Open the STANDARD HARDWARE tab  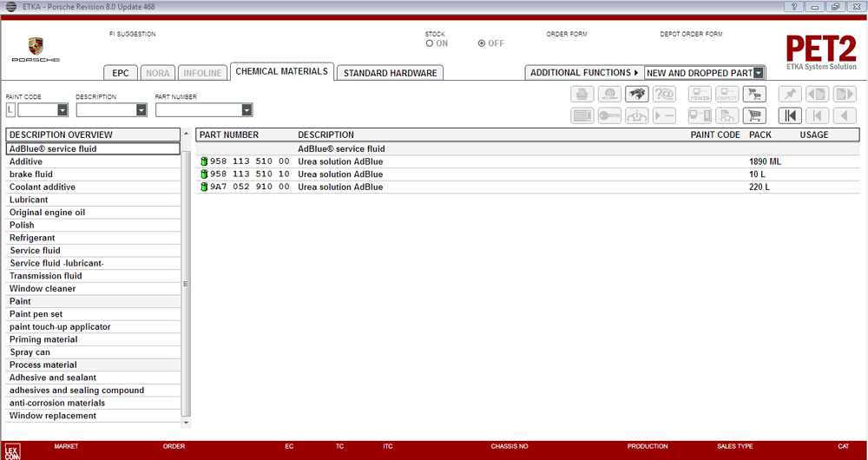click(391, 73)
